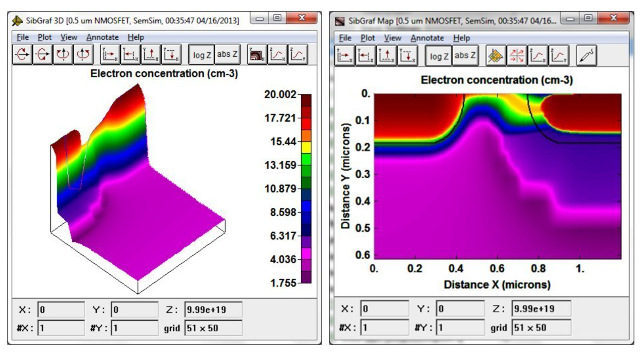The image size is (640, 360).
Task: Click the Z value field in SibGraf Map
Action: (541, 309)
